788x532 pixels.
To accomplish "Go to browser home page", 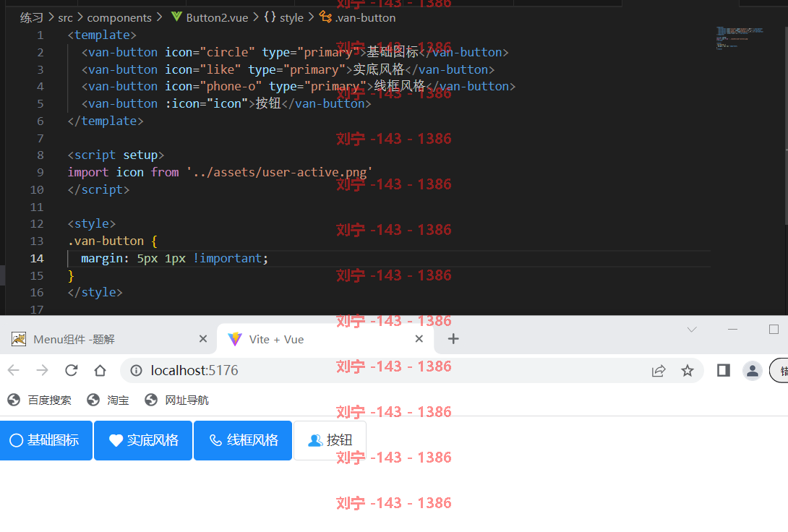I will click(100, 371).
